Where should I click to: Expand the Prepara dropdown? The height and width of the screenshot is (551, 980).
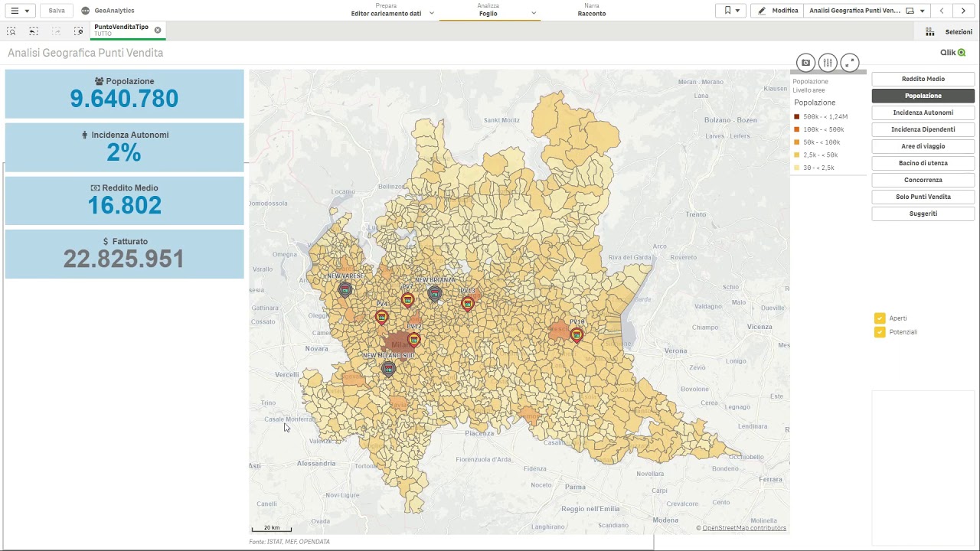[431, 13]
